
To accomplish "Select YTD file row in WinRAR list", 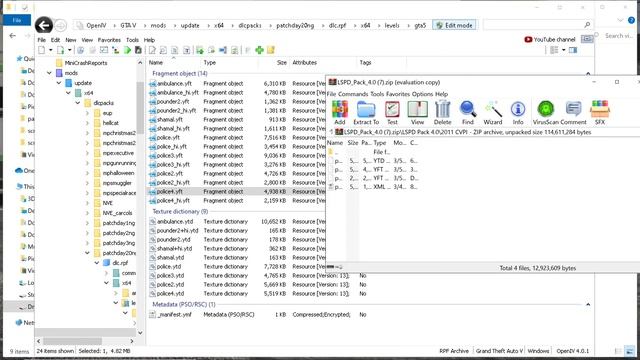I will pyautogui.click(x=372, y=160).
